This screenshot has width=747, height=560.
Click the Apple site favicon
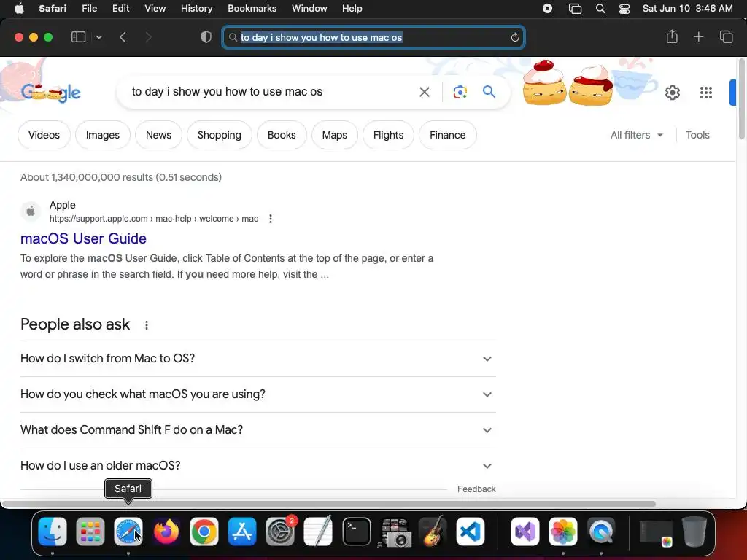click(31, 211)
